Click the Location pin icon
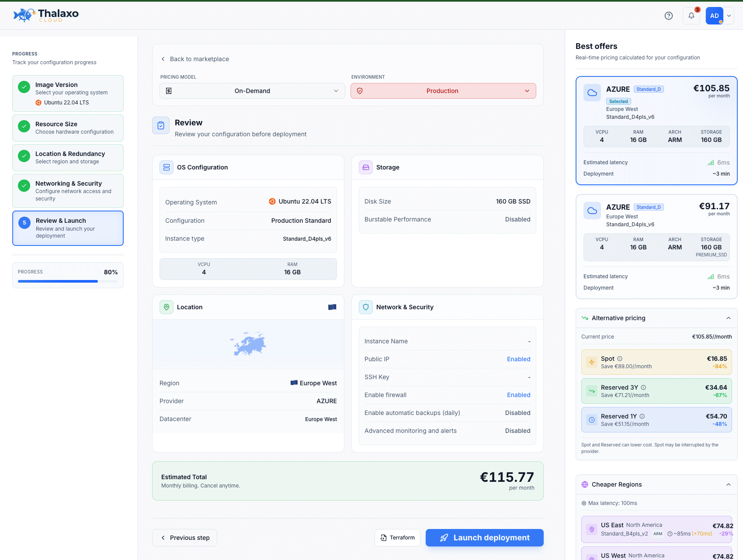Viewport: 743px width, 560px height. pyautogui.click(x=167, y=307)
